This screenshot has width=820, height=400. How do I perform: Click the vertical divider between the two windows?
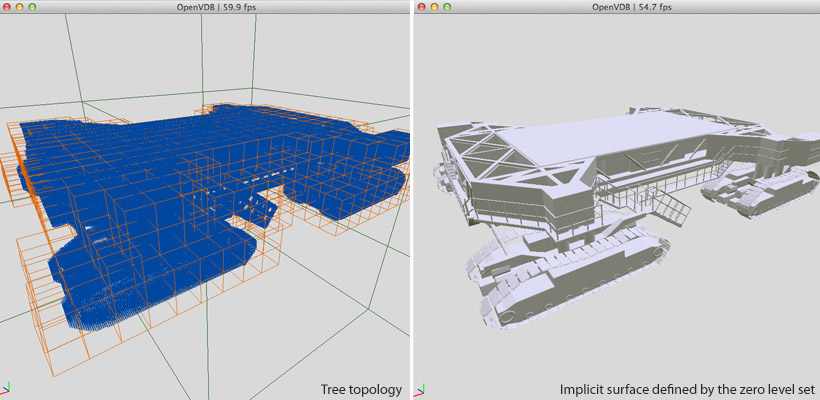tap(413, 200)
